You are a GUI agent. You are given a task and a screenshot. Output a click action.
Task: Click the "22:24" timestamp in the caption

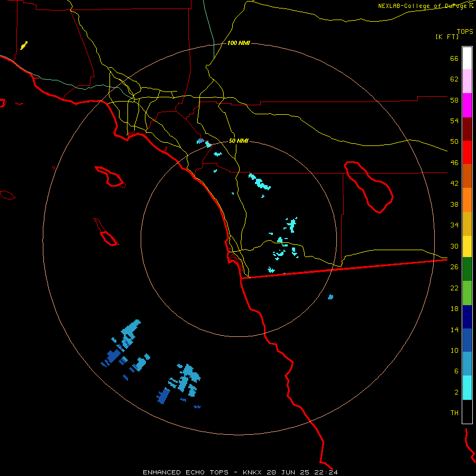325,472
